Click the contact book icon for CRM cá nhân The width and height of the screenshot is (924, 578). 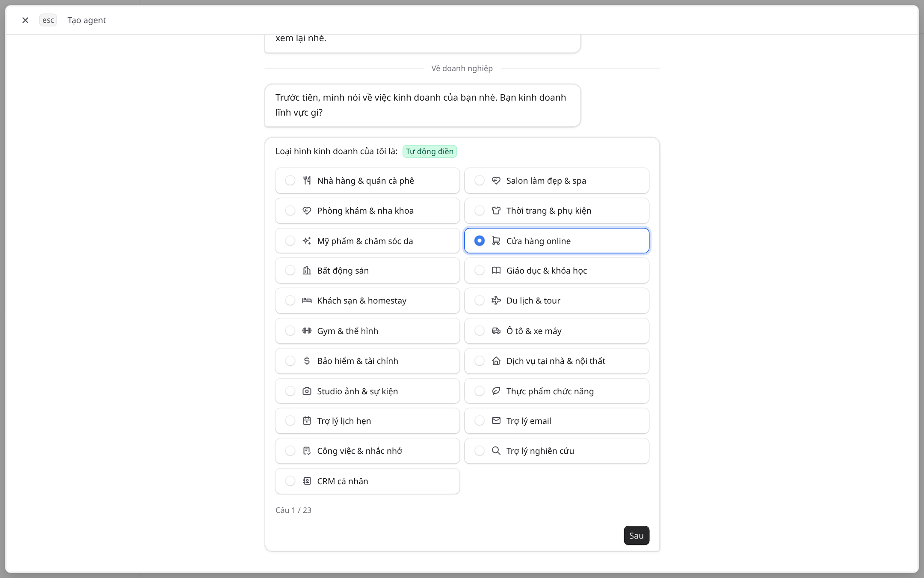click(307, 481)
